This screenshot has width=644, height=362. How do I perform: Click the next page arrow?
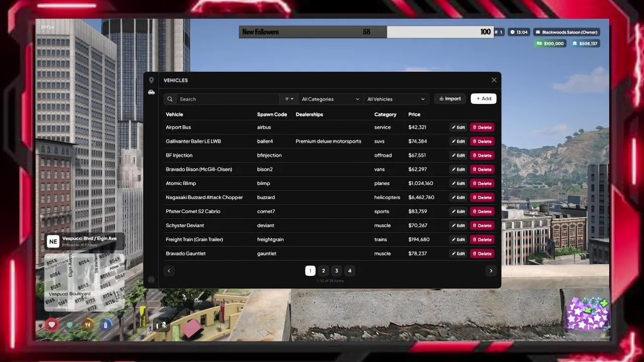(x=491, y=270)
